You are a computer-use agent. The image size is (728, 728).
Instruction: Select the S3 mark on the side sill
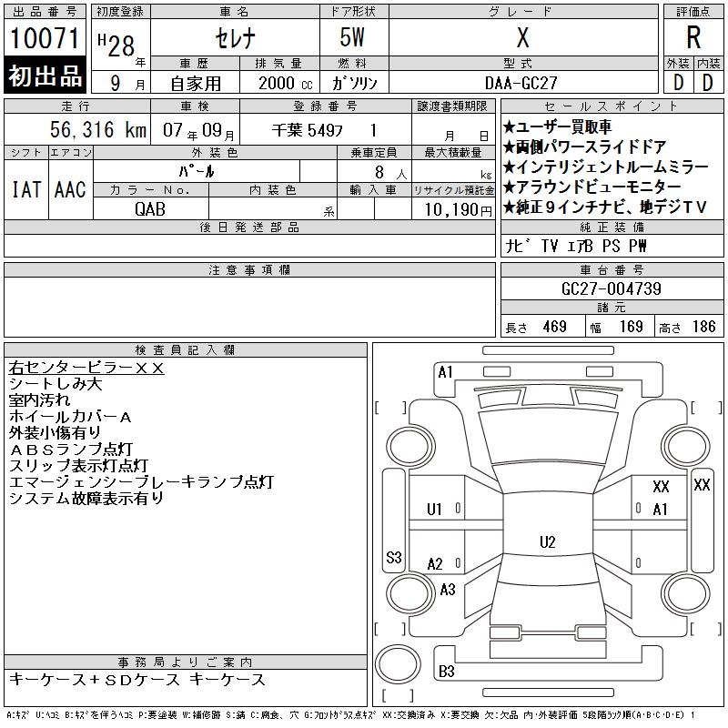(394, 557)
